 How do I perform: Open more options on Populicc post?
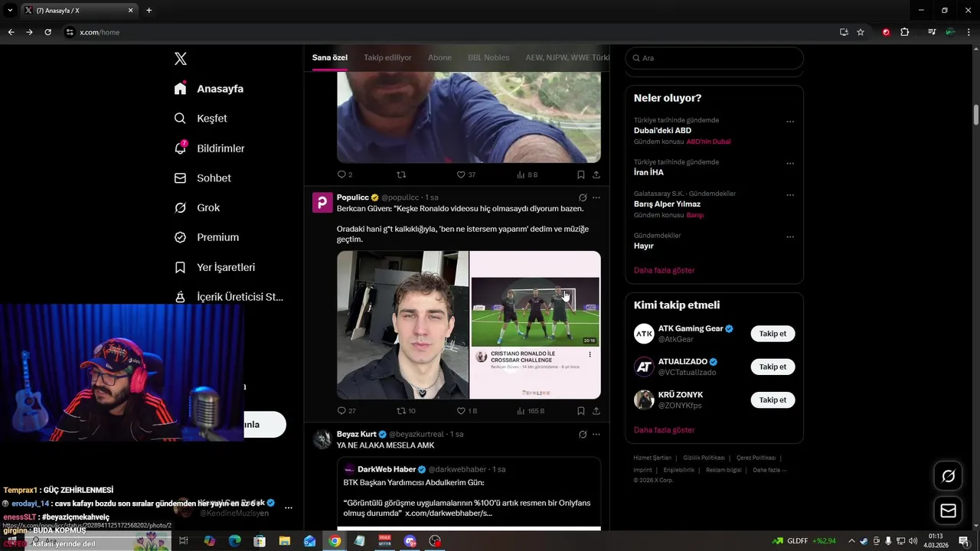[596, 197]
